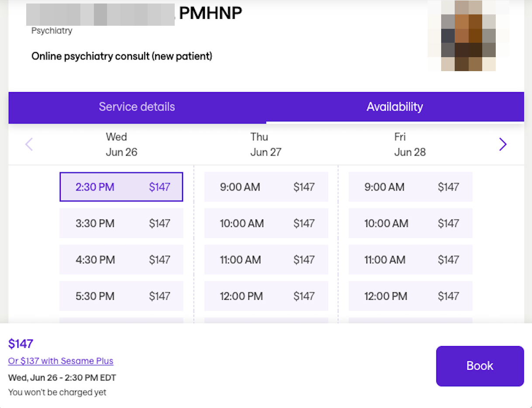
Task: Go to next dates with right chevron
Action: (x=503, y=144)
